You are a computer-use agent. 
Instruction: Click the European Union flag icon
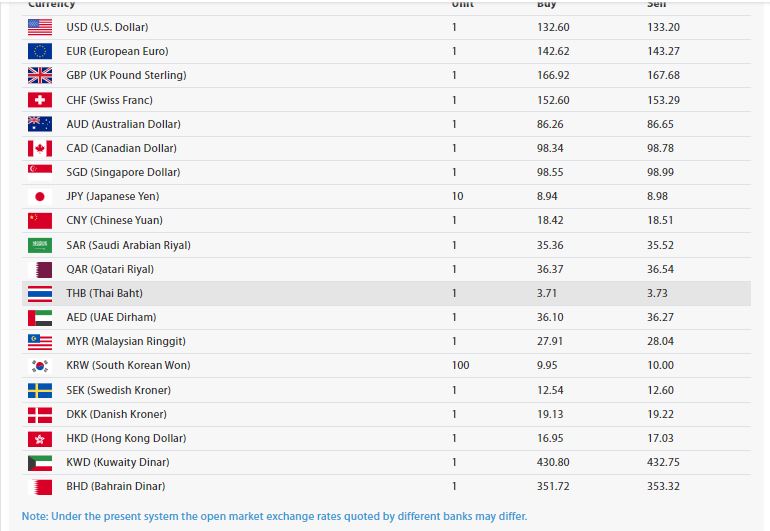tap(40, 51)
